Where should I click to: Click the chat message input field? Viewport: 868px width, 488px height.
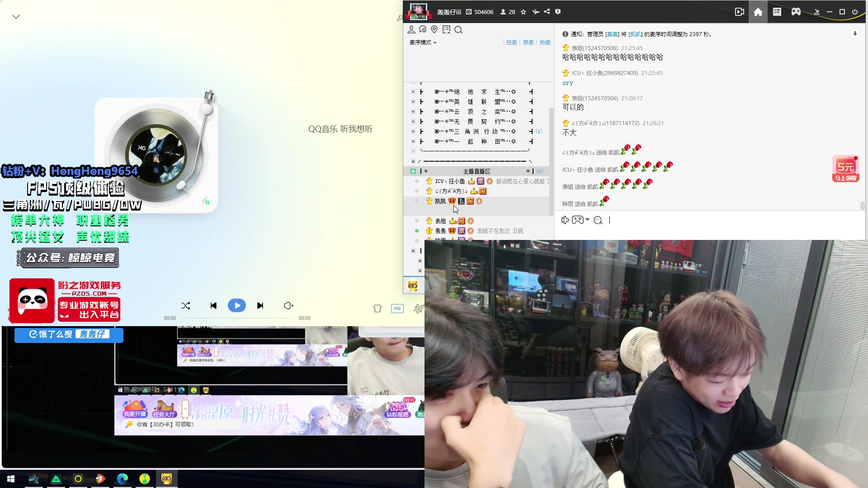pyautogui.click(x=701, y=221)
